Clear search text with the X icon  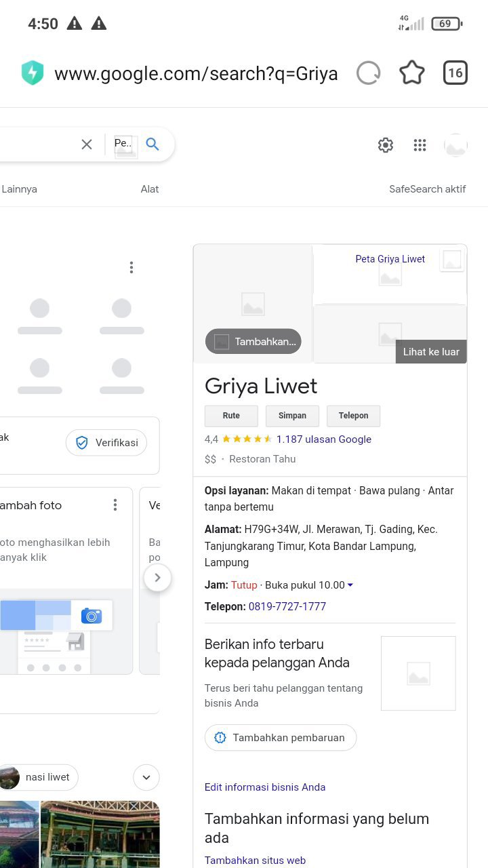click(87, 144)
